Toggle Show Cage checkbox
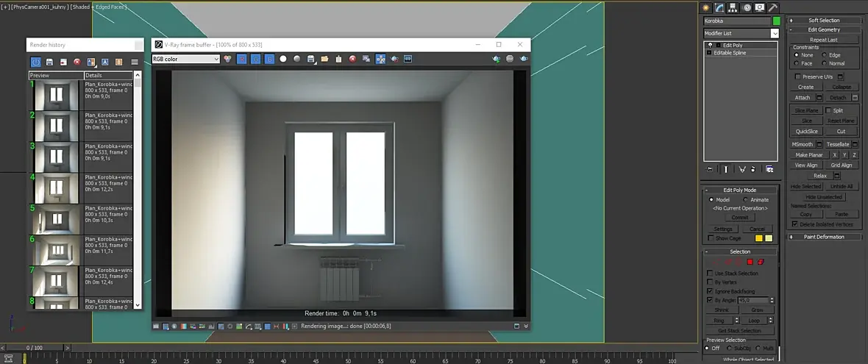Viewport: 868px width, 364px height. [x=711, y=238]
